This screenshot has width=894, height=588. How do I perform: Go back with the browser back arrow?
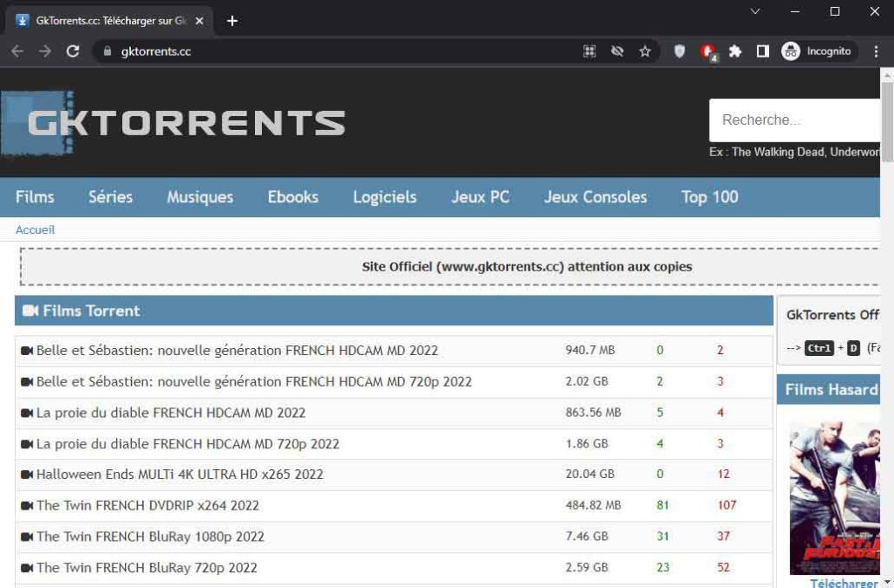[17, 51]
